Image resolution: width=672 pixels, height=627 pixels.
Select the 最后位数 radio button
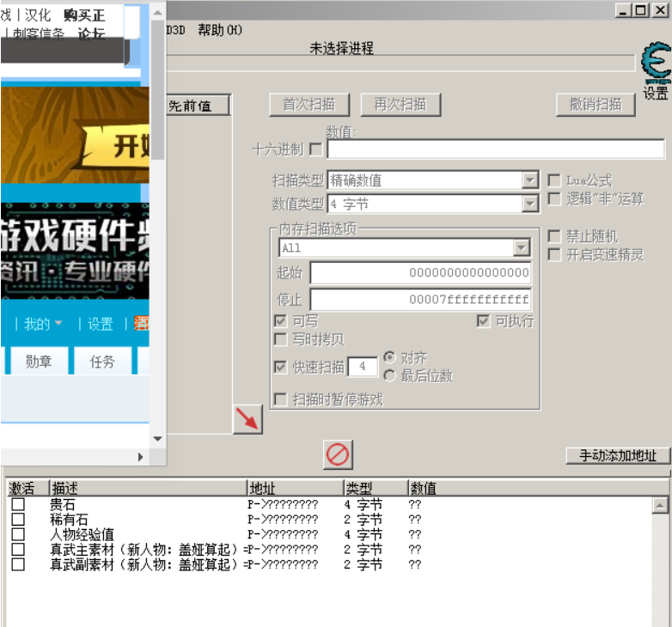click(x=389, y=375)
